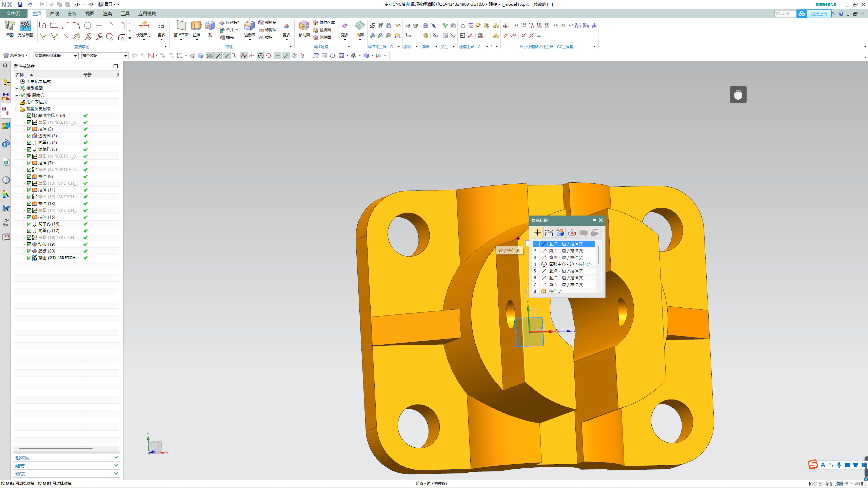Click the 倒斜角 chamfer tool
The width and height of the screenshot is (868, 488).
(x=267, y=22)
